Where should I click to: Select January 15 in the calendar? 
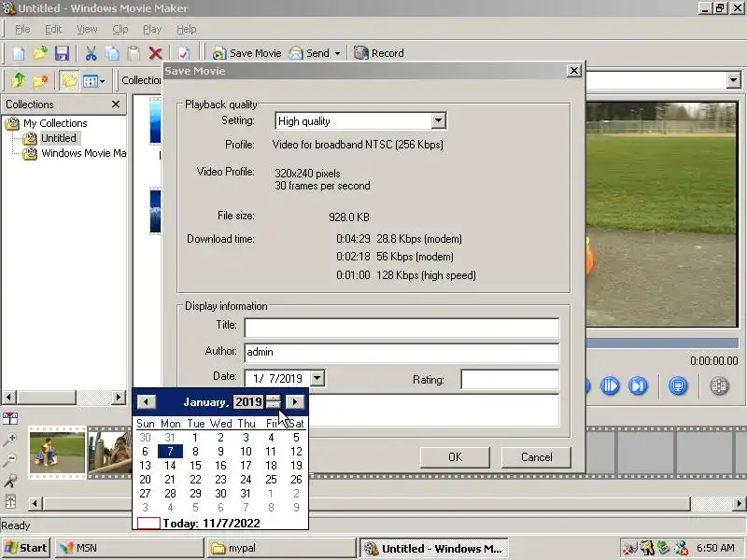195,465
